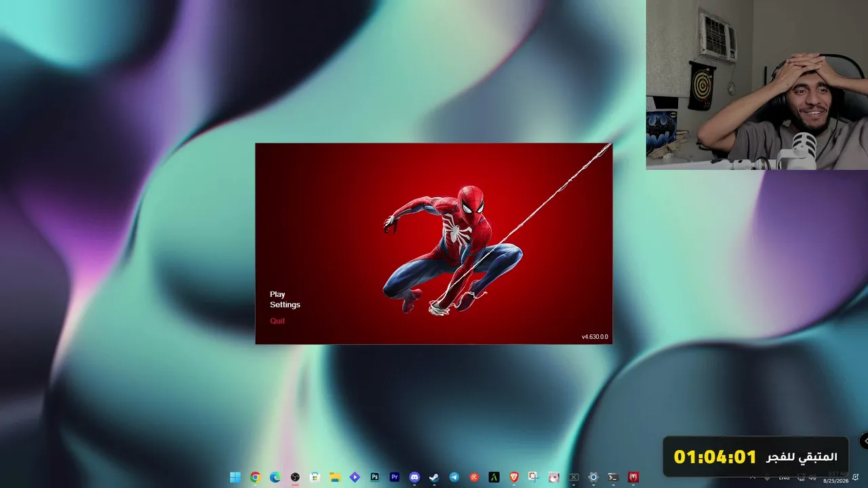Open the Snipping Tool from the taskbar
The image size is (868, 488).
pos(534,477)
